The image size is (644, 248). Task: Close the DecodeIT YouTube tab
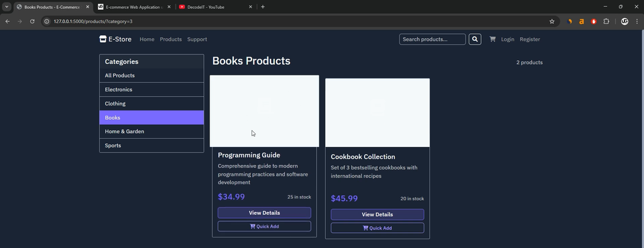click(x=250, y=7)
